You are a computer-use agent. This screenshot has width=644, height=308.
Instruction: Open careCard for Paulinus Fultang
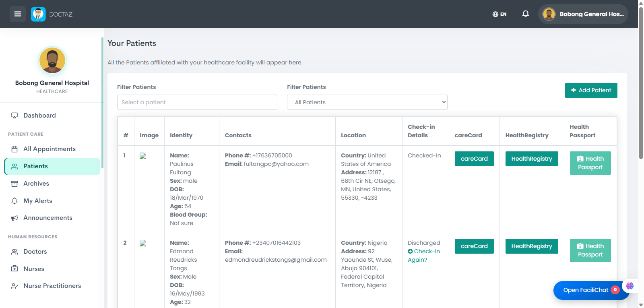474,159
